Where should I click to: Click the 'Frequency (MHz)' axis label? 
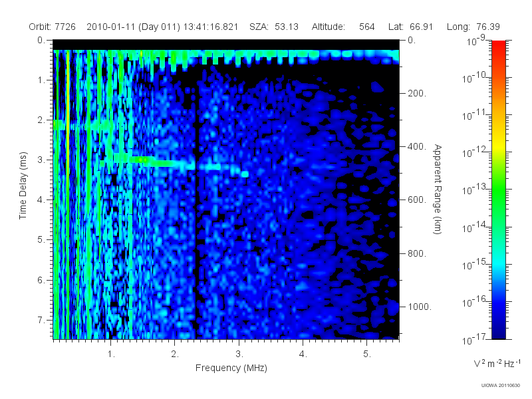[x=231, y=368]
